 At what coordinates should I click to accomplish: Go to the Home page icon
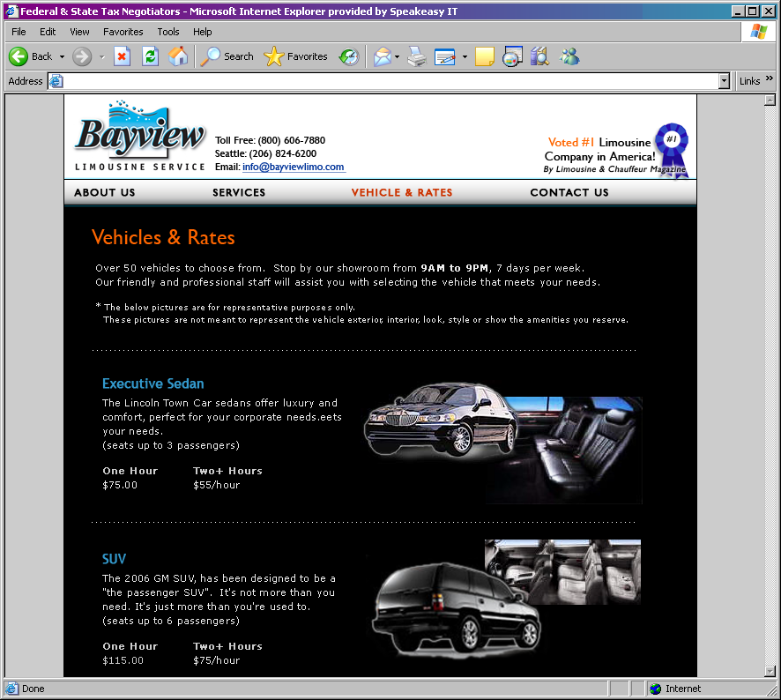pos(178,56)
